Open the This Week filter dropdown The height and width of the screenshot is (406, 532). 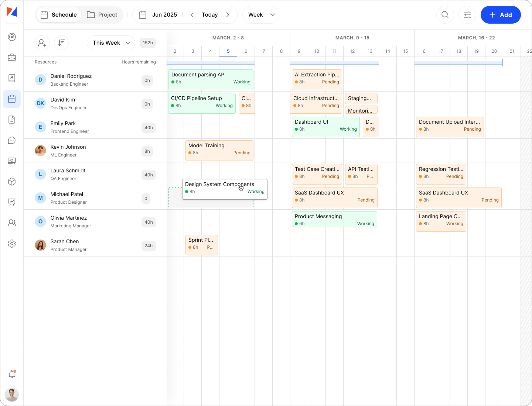coord(111,43)
